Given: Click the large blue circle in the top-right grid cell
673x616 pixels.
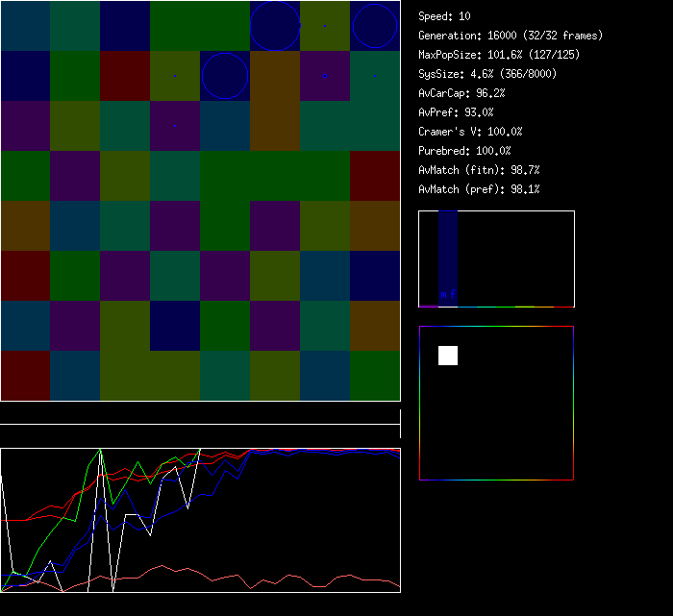Looking at the screenshot, I should (374, 26).
